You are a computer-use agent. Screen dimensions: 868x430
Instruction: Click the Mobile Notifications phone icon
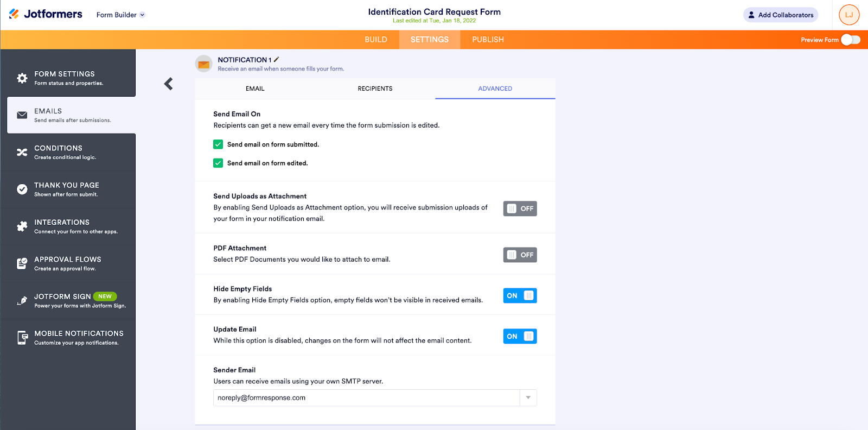(22, 338)
